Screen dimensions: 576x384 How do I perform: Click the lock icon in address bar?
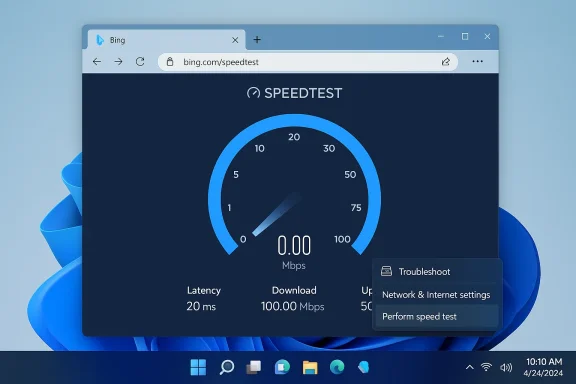coord(170,62)
